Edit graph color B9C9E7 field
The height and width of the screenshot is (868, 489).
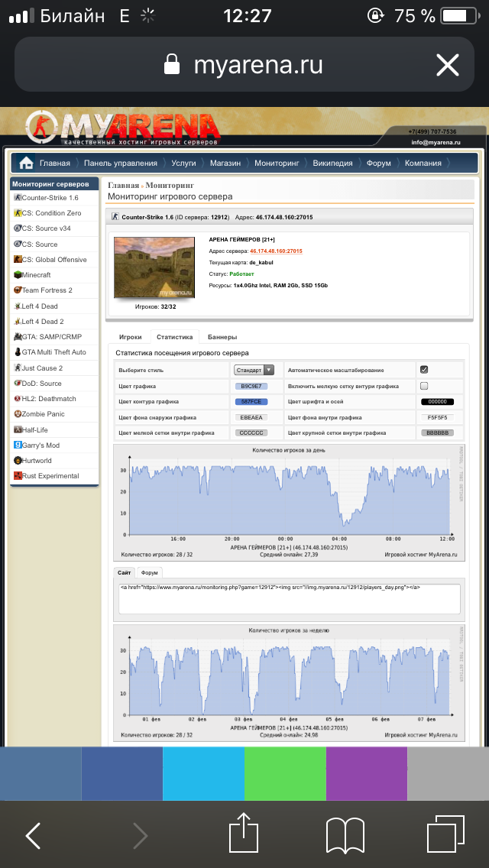[251, 385]
